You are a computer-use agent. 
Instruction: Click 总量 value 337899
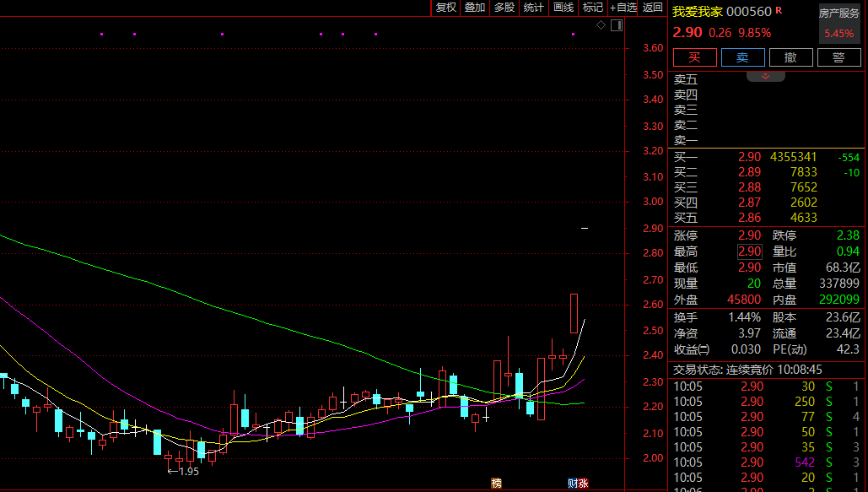coord(839,284)
